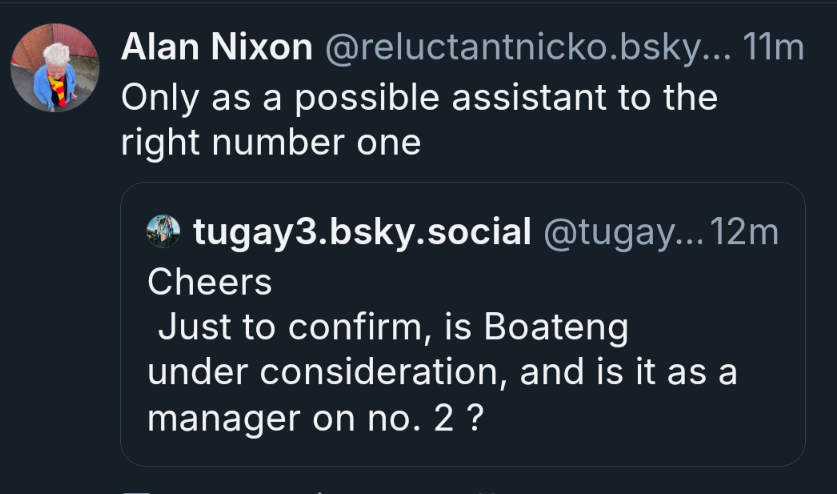
Task: Click the word "Cheers" in quoted post
Action: point(210,282)
